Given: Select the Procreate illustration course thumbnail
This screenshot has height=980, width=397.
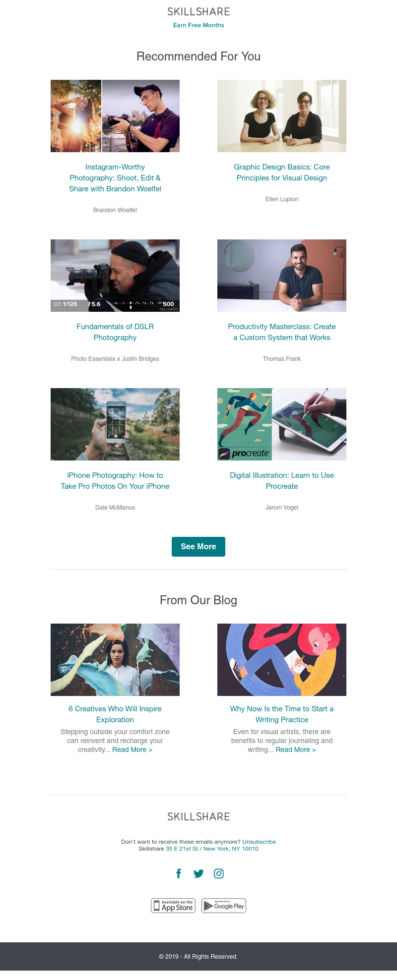Looking at the screenshot, I should coord(282,424).
